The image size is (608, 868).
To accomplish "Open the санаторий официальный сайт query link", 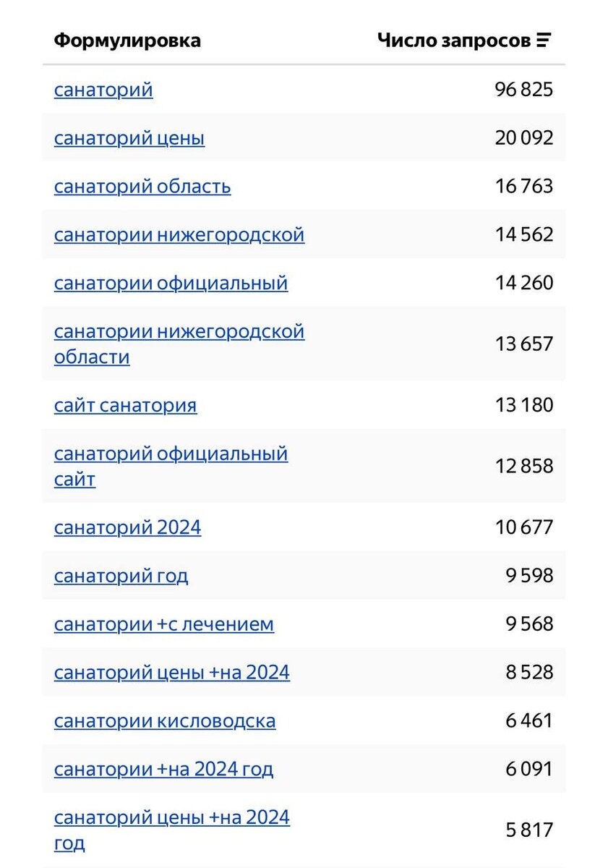I will tap(171, 454).
